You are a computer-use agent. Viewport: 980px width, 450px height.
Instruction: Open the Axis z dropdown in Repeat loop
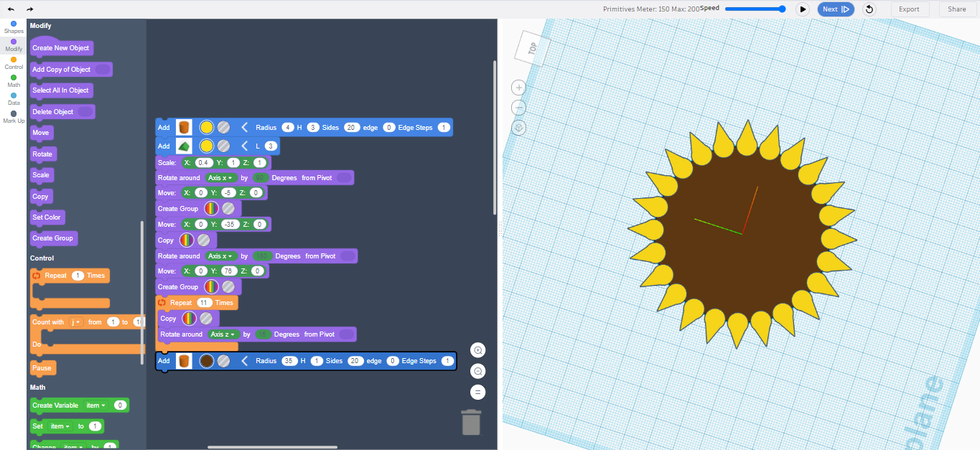223,334
